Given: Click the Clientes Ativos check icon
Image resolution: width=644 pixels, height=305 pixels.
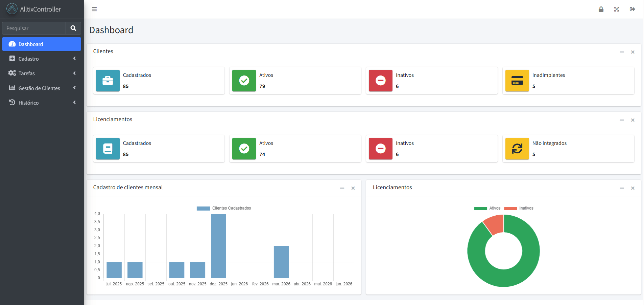Looking at the screenshot, I should point(244,81).
